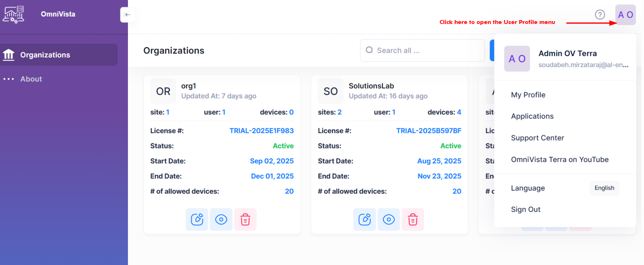Viewport: 644px width, 265px height.
Task: Click SolutionsLab card title
Action: (371, 86)
